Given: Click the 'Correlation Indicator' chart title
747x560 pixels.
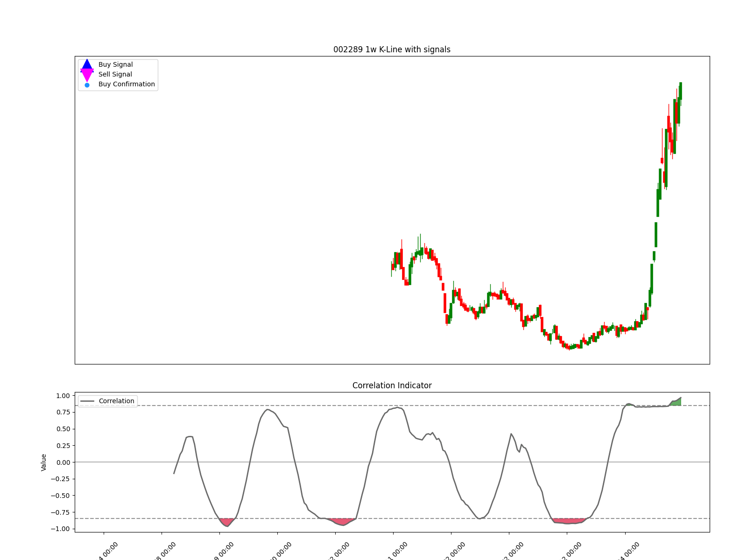Looking at the screenshot, I should 392,385.
